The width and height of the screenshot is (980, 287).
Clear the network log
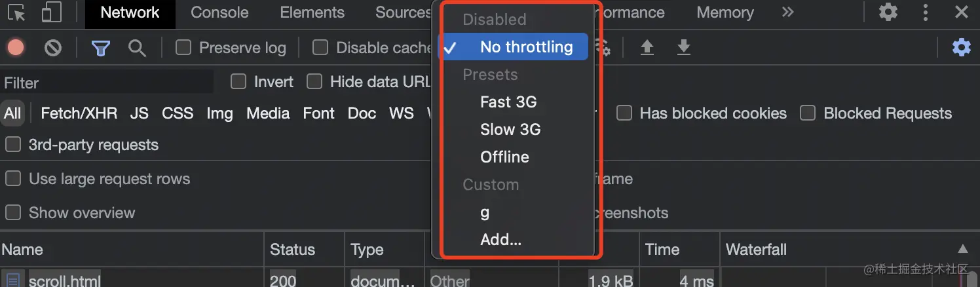53,47
